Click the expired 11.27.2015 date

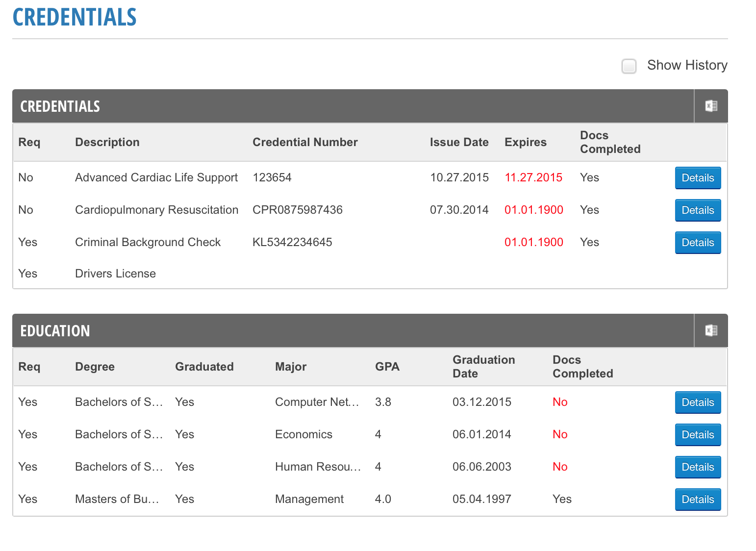click(x=533, y=177)
